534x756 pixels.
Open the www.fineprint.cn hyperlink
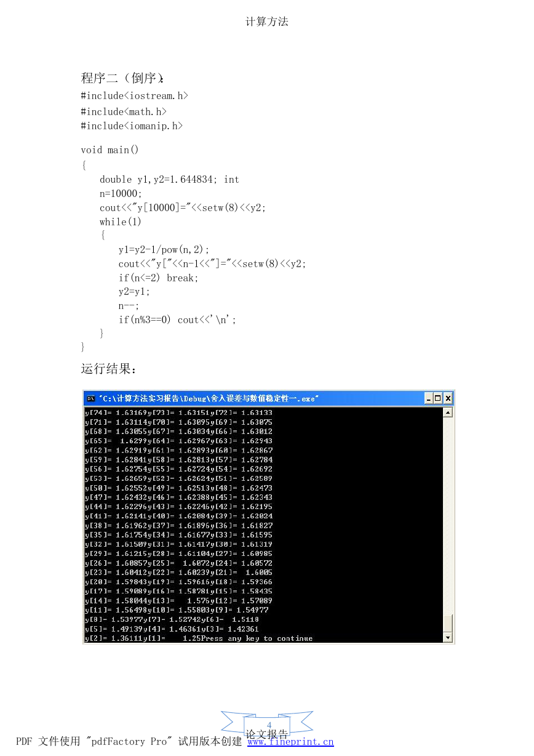[290, 742]
